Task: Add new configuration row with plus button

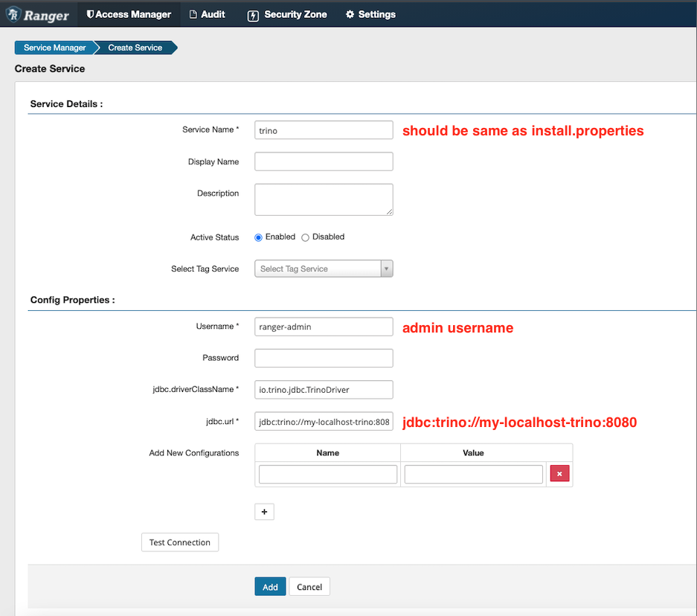Action: click(x=264, y=512)
